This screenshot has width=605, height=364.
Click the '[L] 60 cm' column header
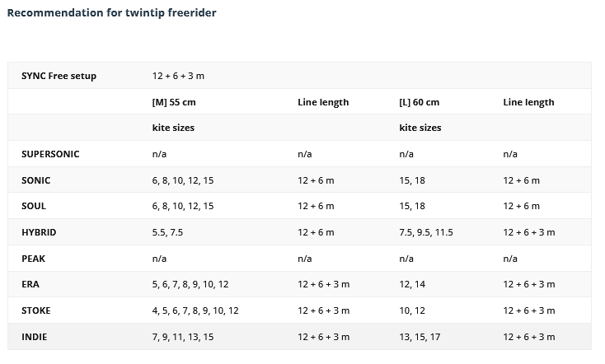(x=420, y=102)
